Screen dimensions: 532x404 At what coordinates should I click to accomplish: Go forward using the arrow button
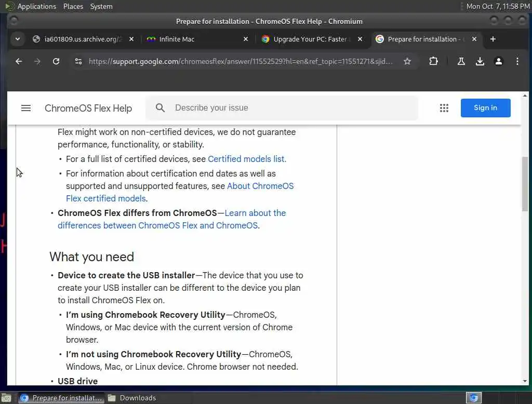coord(37,61)
